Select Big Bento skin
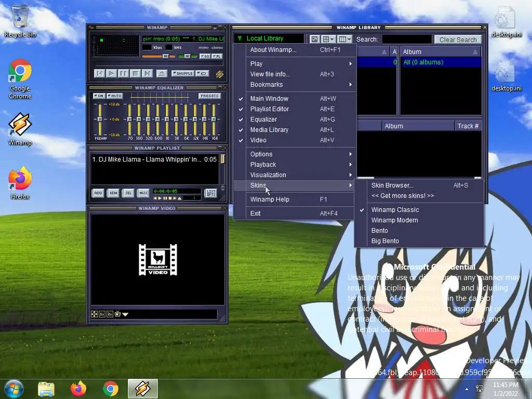The image size is (532, 399). click(419, 241)
